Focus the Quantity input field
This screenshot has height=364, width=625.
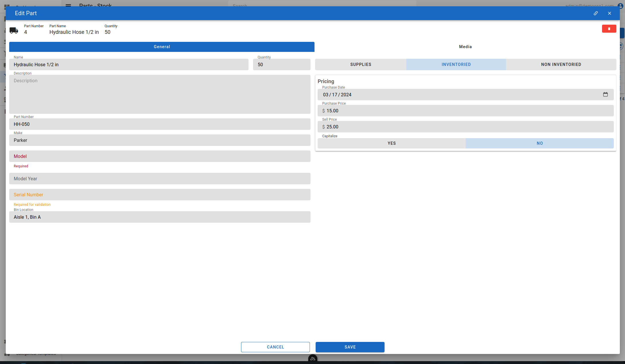coord(282,64)
